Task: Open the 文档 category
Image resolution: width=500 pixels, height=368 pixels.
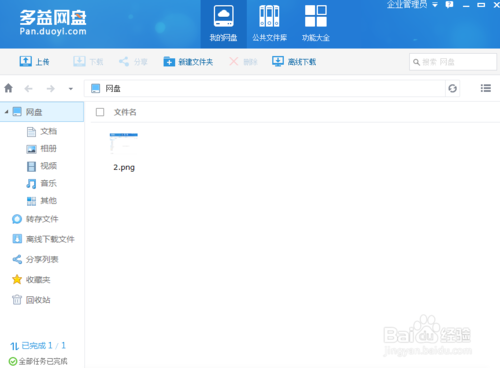Action: click(x=42, y=131)
